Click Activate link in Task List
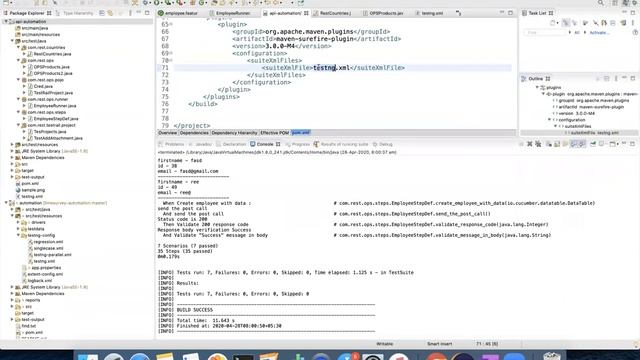The width and height of the screenshot is (640, 360). (599, 32)
